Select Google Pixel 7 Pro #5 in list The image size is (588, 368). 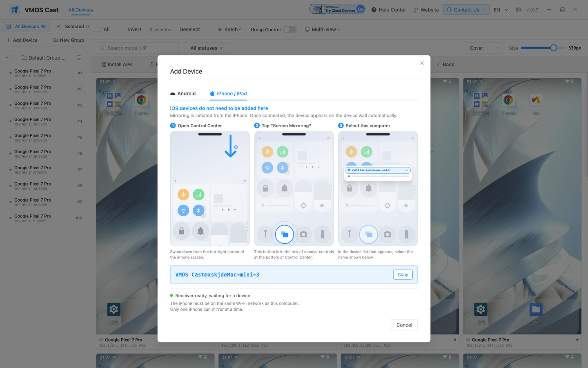tap(45, 137)
